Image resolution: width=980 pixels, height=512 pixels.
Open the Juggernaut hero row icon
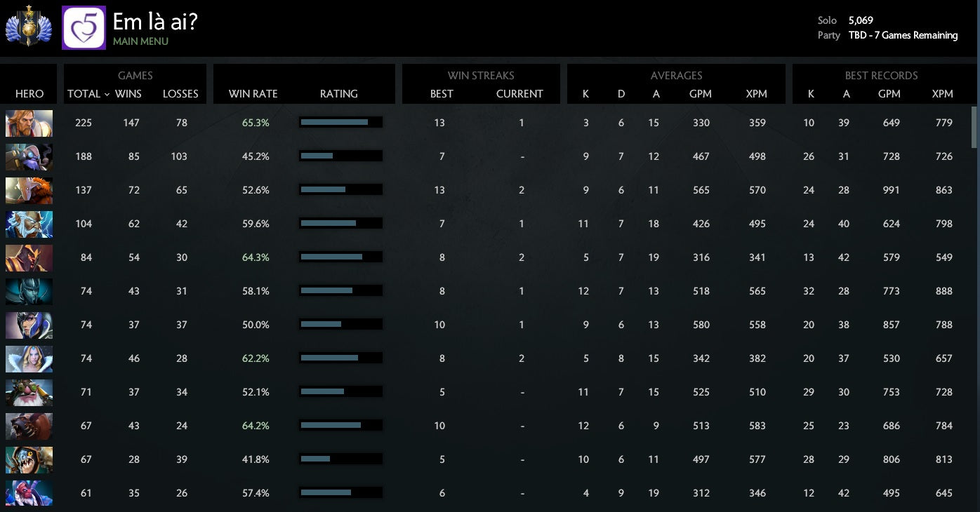pos(29,190)
